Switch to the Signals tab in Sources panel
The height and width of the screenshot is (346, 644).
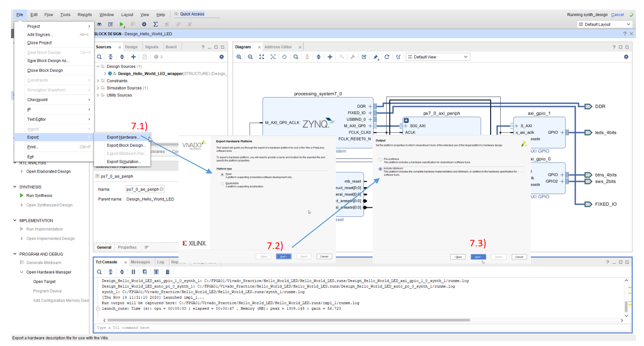pyautogui.click(x=151, y=47)
